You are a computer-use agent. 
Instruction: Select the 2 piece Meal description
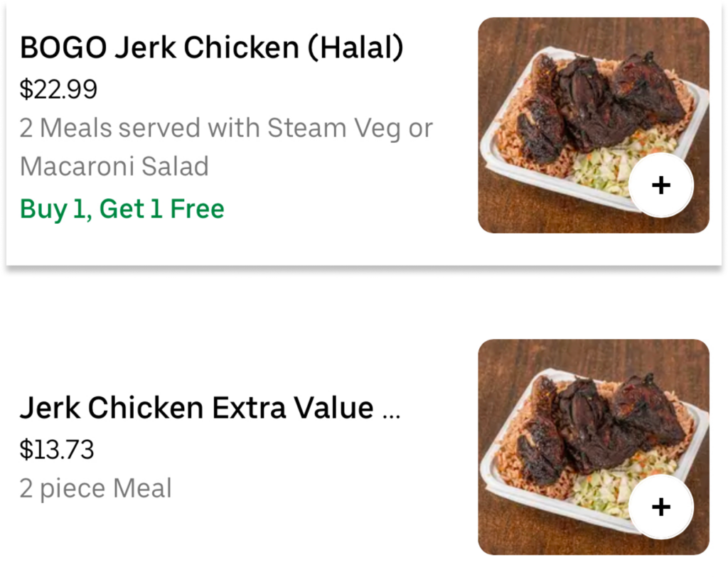(x=96, y=489)
